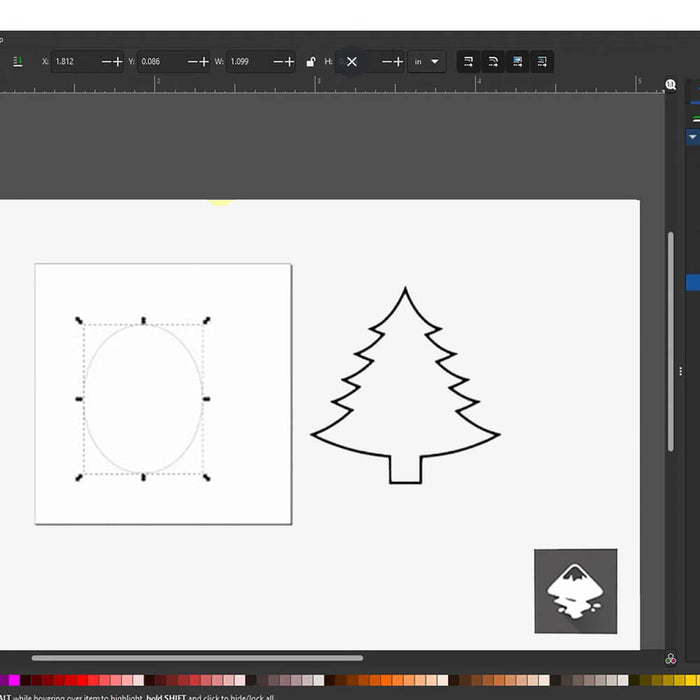Click the bottom-center scale handle of ellipse
Image resolution: width=700 pixels, height=700 pixels.
point(143,478)
